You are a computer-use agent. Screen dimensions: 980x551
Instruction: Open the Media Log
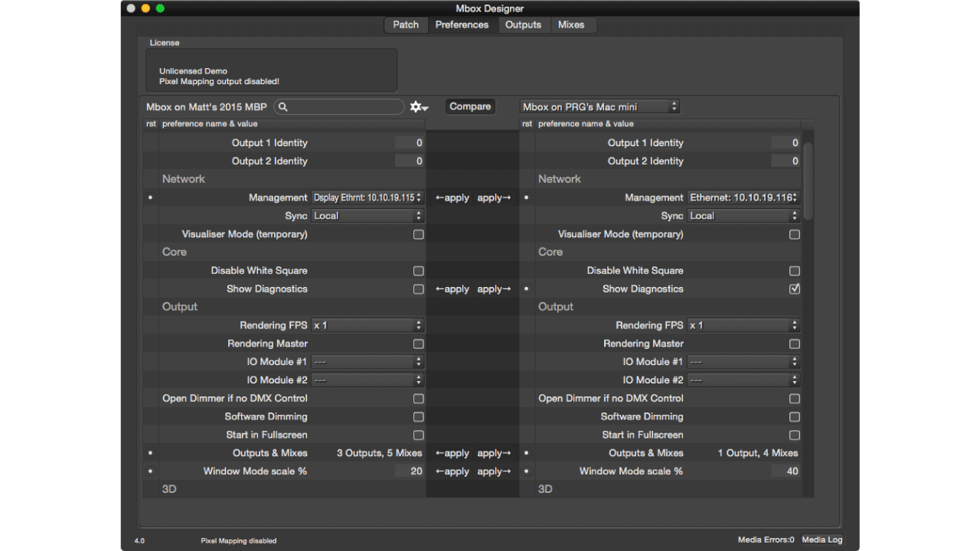(822, 540)
